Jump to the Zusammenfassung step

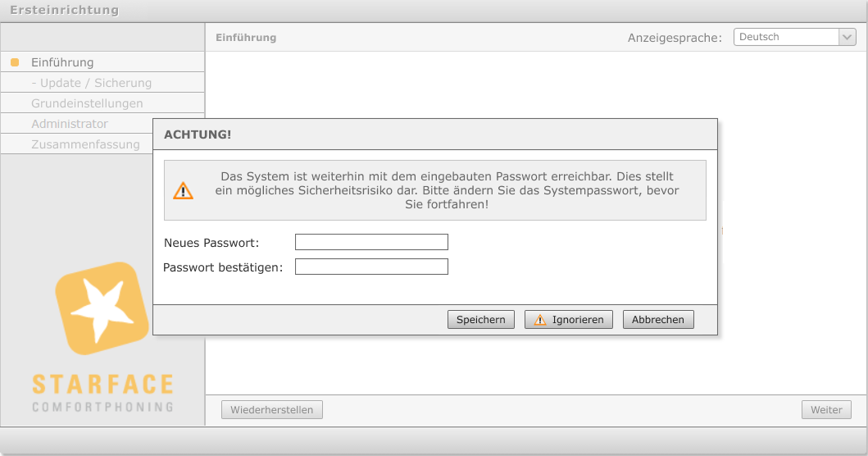click(85, 144)
